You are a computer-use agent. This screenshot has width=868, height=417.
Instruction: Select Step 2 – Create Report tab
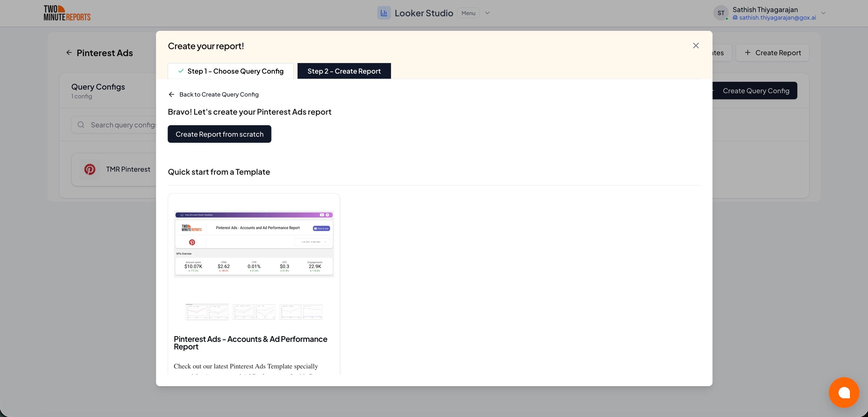point(344,71)
